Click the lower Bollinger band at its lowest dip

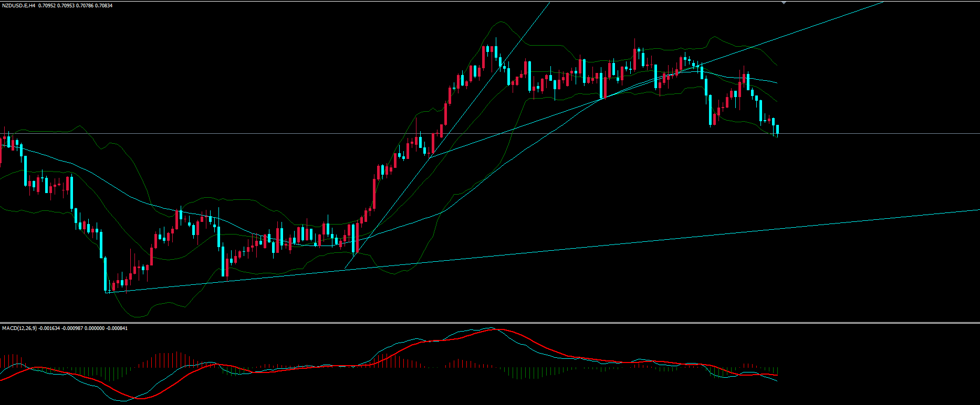(x=139, y=317)
